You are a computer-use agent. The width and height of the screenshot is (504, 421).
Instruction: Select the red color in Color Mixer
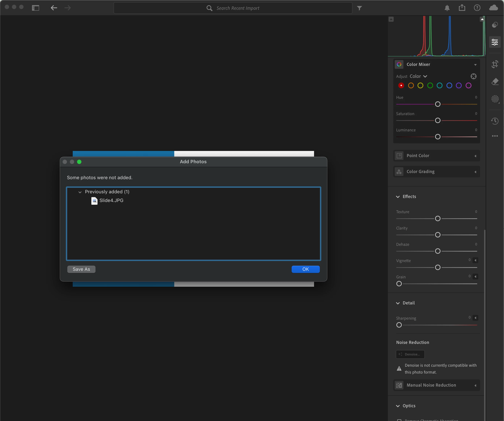(401, 85)
